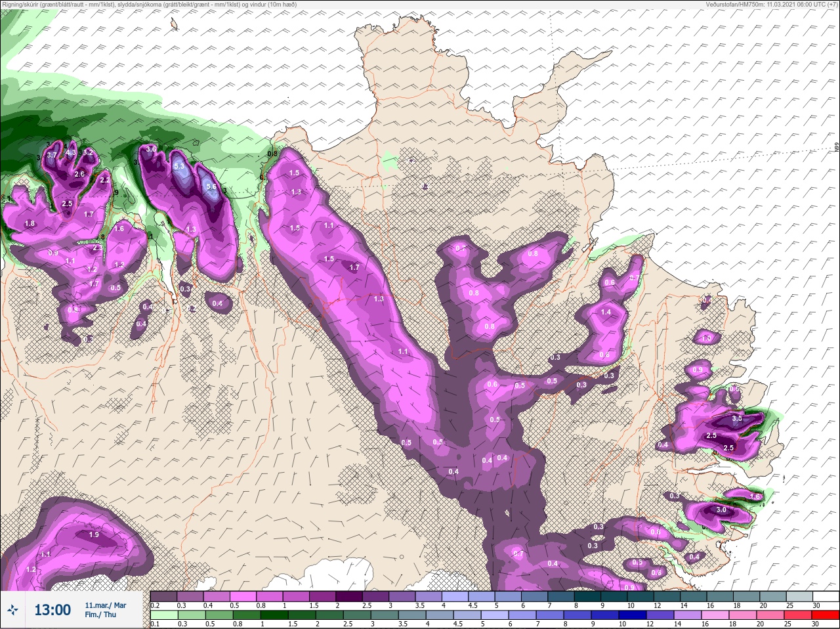Screen dimensions: 840x629
Task: Select the darkest green 1–1.5 rain legend swatch
Action: tap(274, 615)
